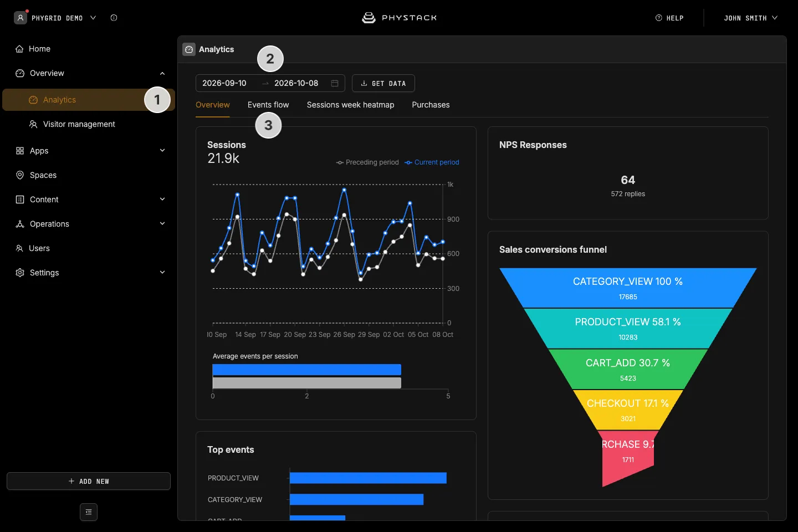The image size is (798, 532).
Task: Switch to the Events flow tab
Action: click(x=268, y=105)
